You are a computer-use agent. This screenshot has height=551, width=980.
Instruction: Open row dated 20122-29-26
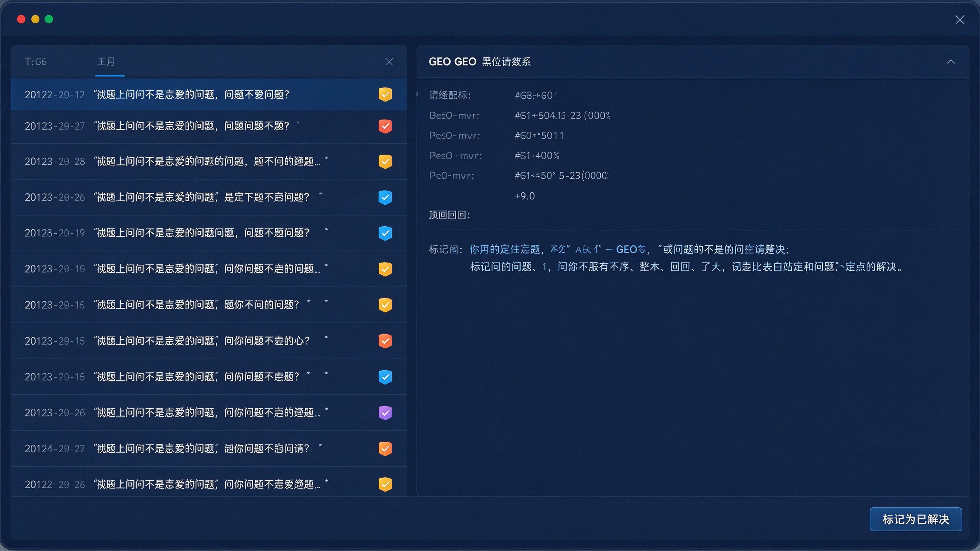pos(209,482)
